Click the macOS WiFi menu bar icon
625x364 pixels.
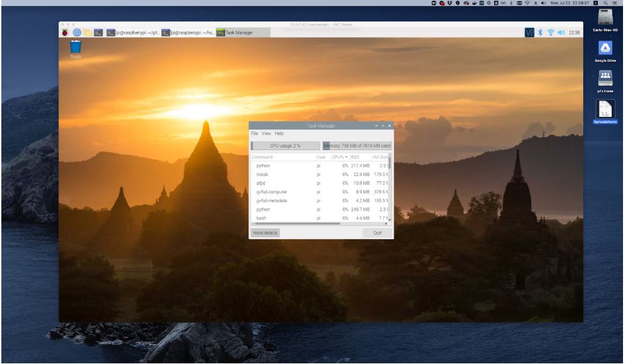(527, 3)
